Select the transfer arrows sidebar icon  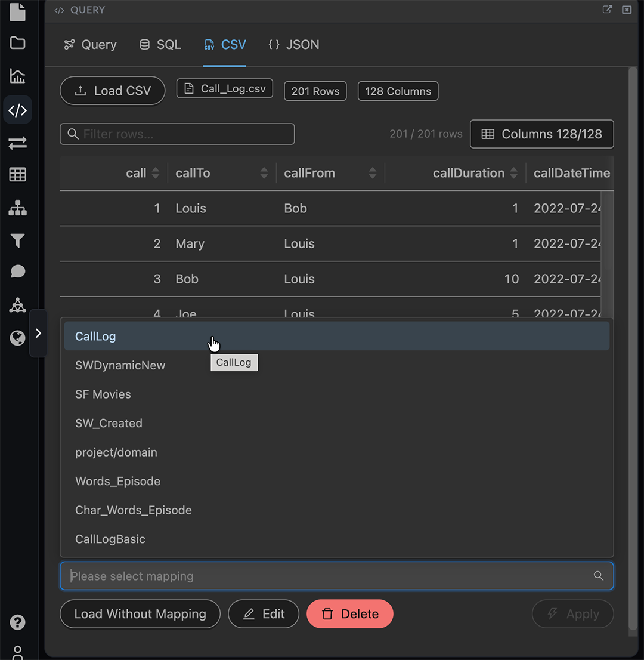pos(17,143)
